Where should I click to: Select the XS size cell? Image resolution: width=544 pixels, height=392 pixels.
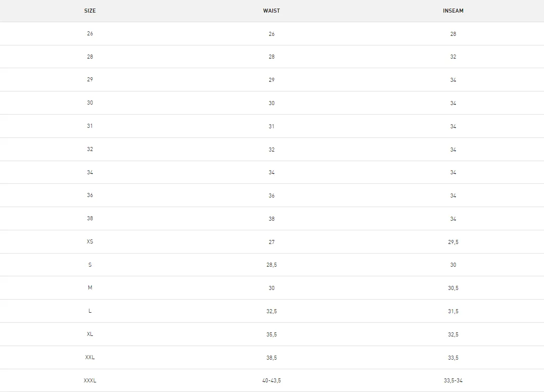coord(90,241)
